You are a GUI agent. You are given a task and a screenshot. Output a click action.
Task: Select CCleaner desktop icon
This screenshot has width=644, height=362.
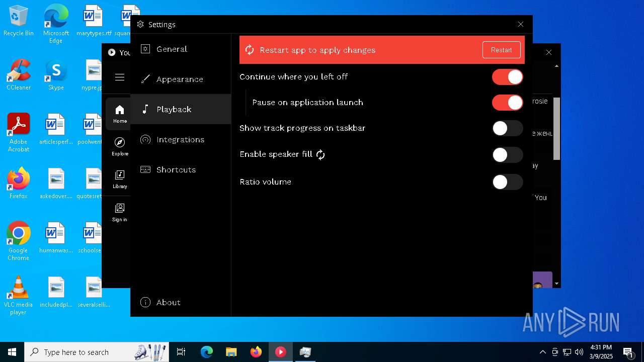[x=19, y=75]
